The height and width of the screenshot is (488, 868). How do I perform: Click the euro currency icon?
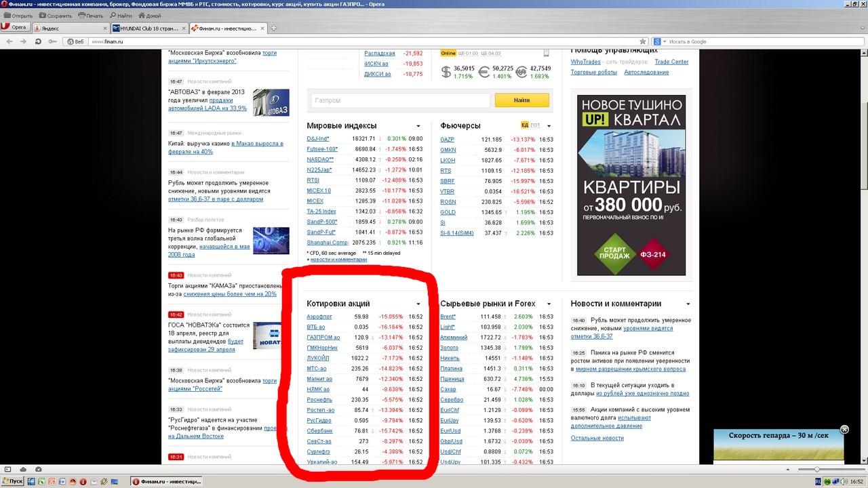tap(484, 72)
